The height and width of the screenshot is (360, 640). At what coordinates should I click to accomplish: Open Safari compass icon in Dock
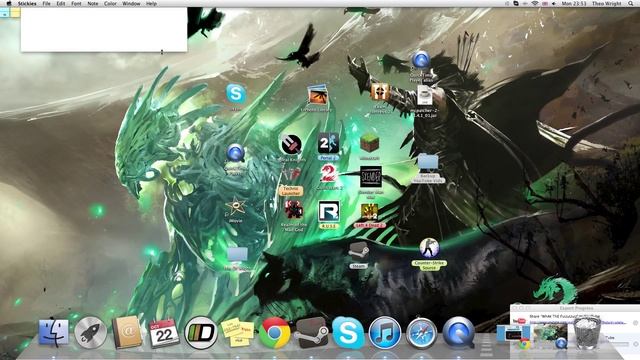point(421,333)
